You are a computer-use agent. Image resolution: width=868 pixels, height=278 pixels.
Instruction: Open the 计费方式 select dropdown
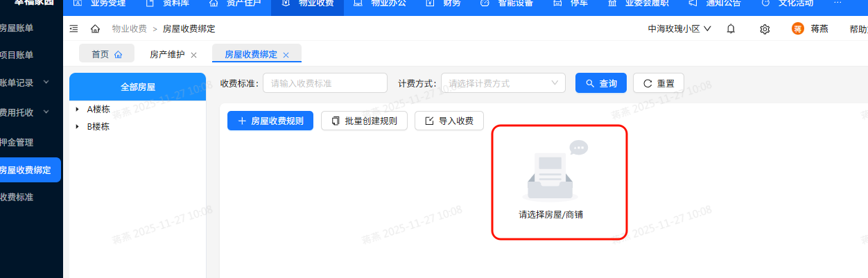503,82
